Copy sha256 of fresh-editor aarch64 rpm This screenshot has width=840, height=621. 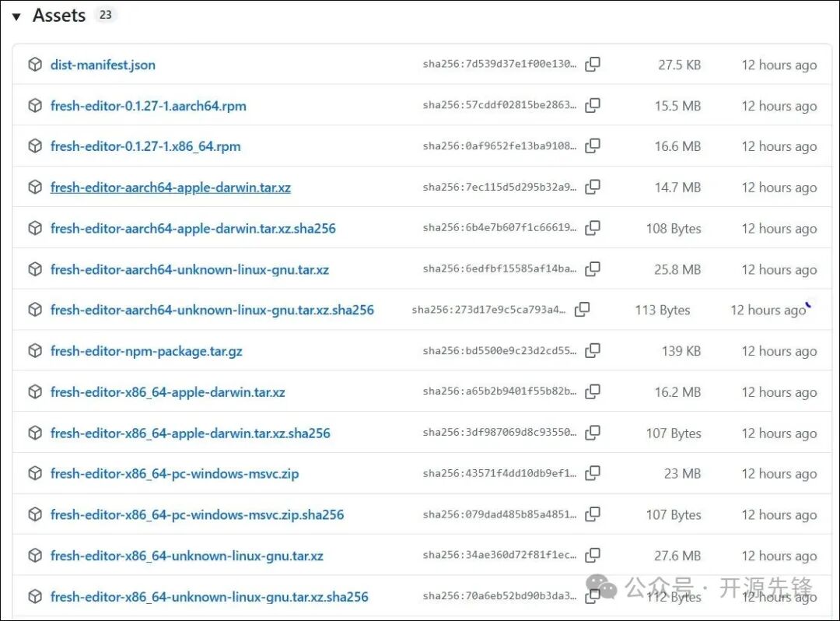(x=593, y=106)
